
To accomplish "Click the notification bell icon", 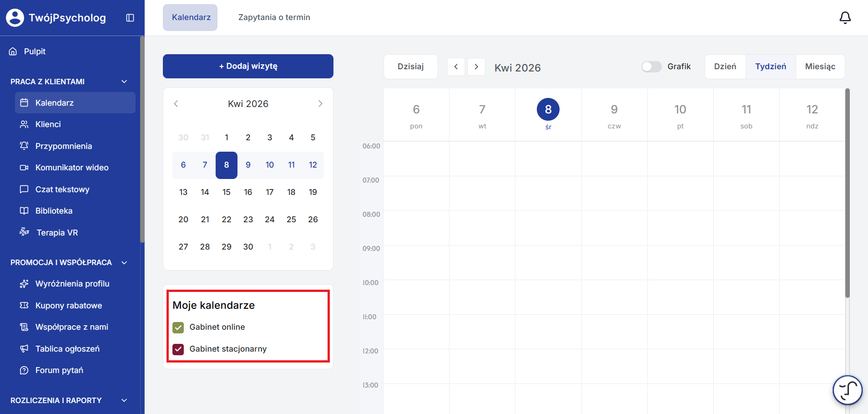I will [x=845, y=18].
